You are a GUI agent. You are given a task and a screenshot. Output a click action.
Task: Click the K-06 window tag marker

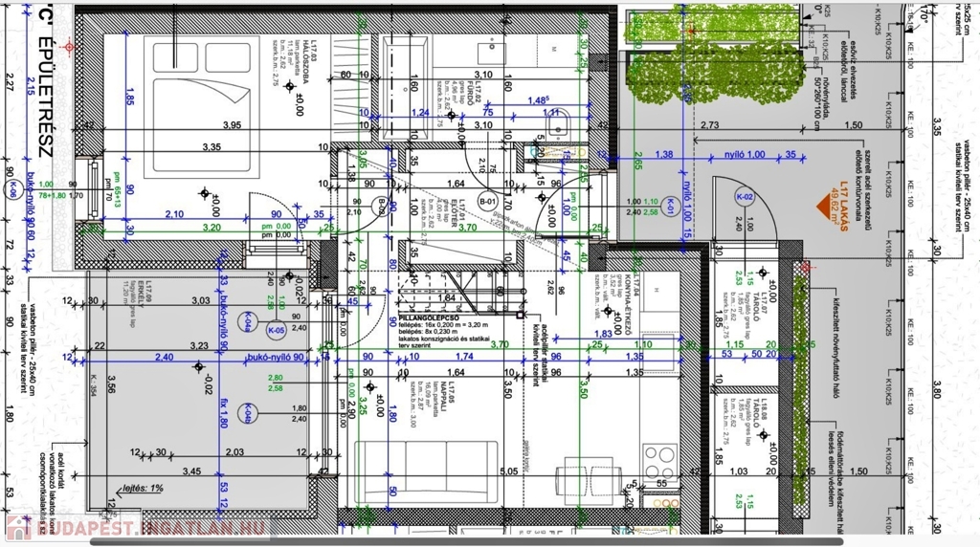14,191
